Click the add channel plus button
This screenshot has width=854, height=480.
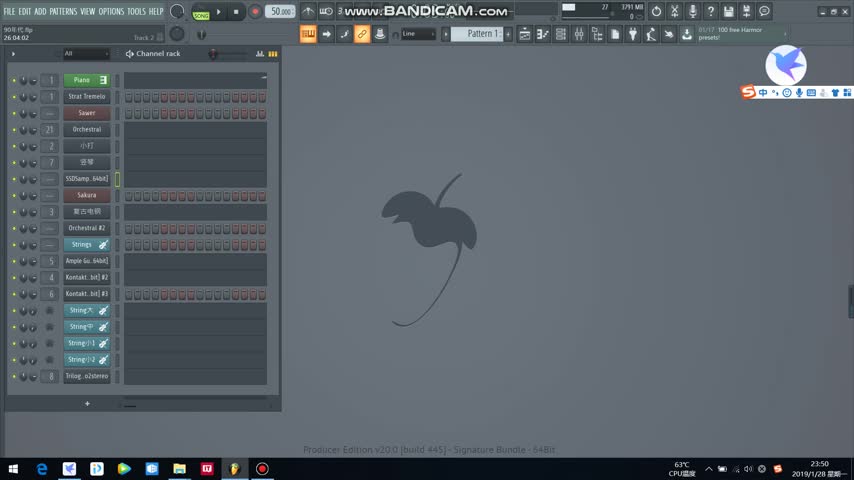coord(87,404)
